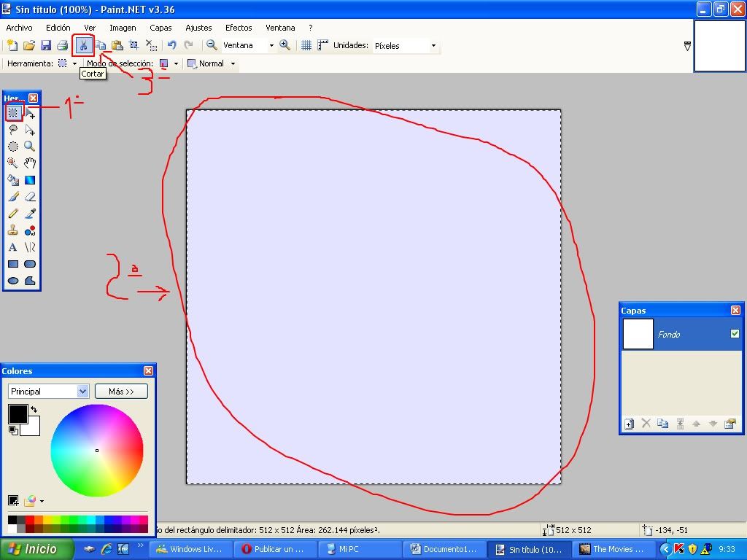Viewport: 747px width, 560px height.
Task: Select the Line/Curve tool
Action: click(x=30, y=247)
